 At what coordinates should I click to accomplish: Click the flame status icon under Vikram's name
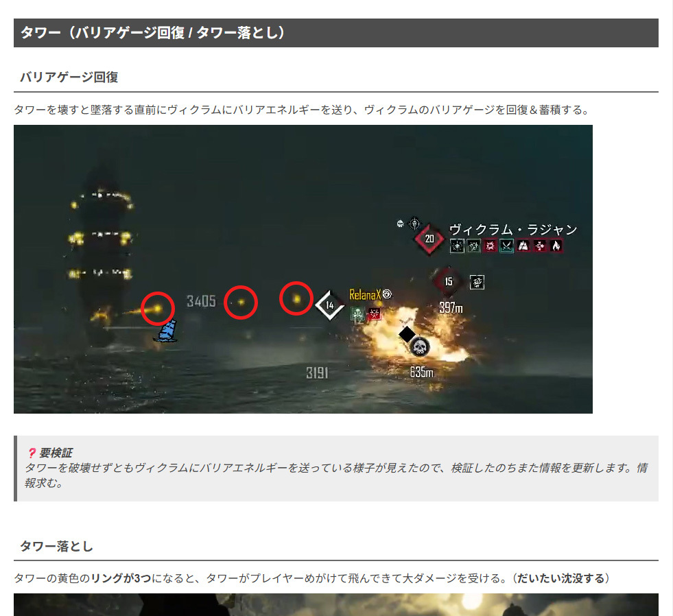pos(556,246)
